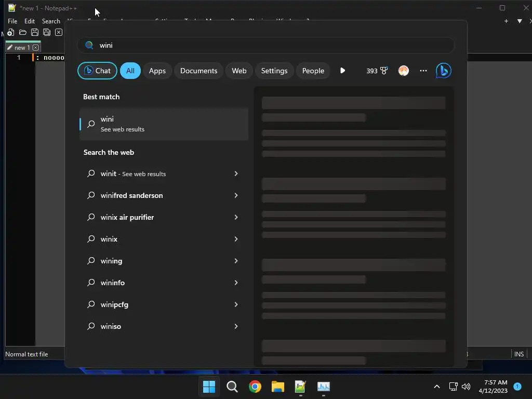Expand winifred sanderson chevron
The width and height of the screenshot is (532, 399).
point(236,195)
